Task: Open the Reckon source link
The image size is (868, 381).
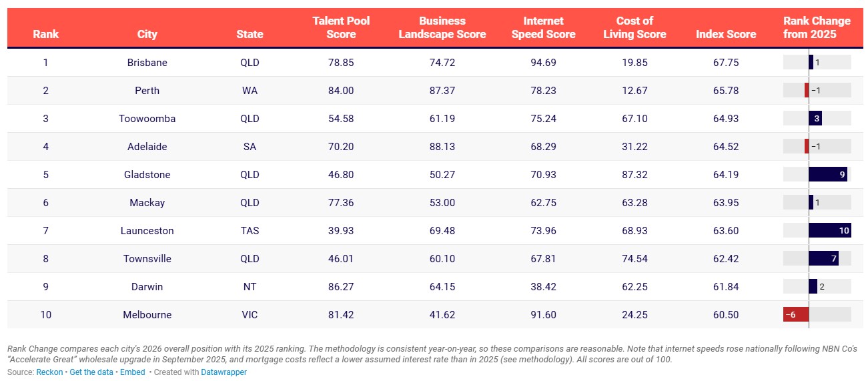Action: point(51,372)
